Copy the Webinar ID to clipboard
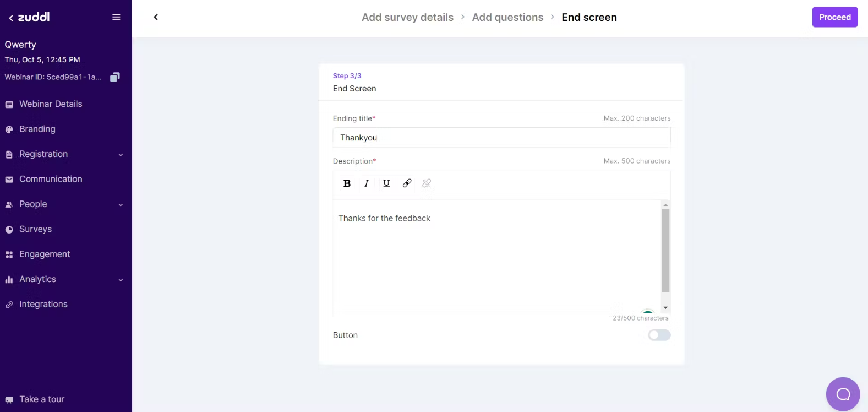868x412 pixels. (114, 77)
